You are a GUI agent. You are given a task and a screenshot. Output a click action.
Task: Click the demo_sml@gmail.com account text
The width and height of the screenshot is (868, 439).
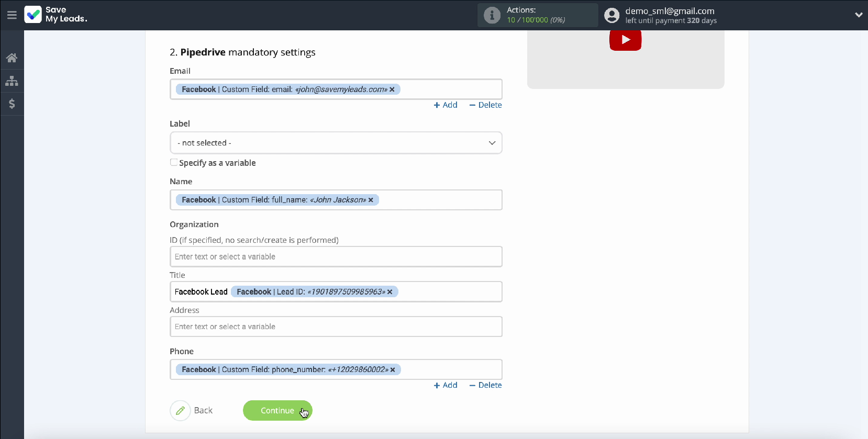(x=670, y=11)
